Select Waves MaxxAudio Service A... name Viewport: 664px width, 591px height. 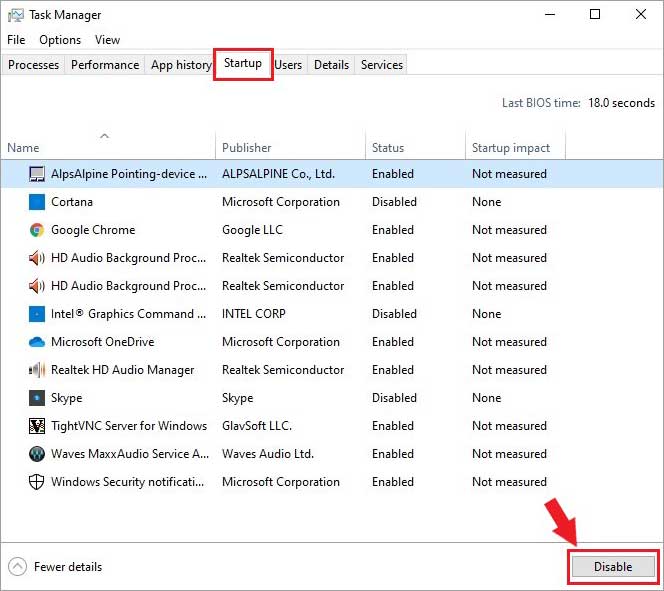pos(130,454)
